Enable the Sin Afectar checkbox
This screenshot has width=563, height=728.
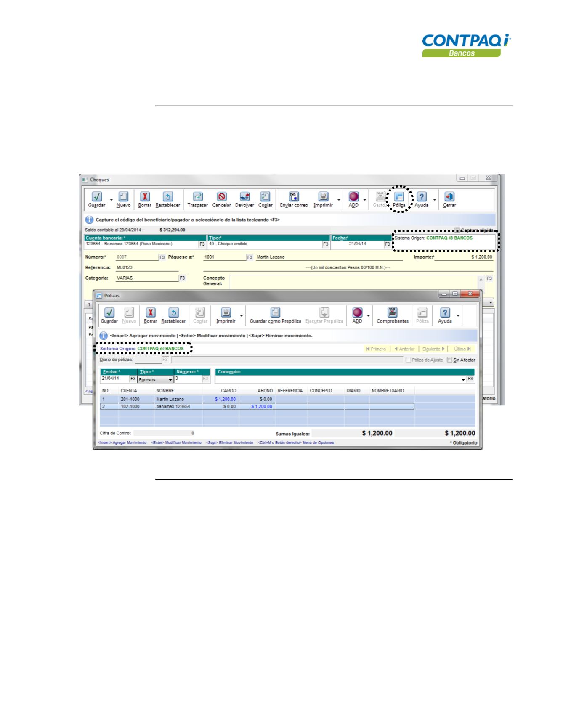(x=449, y=360)
